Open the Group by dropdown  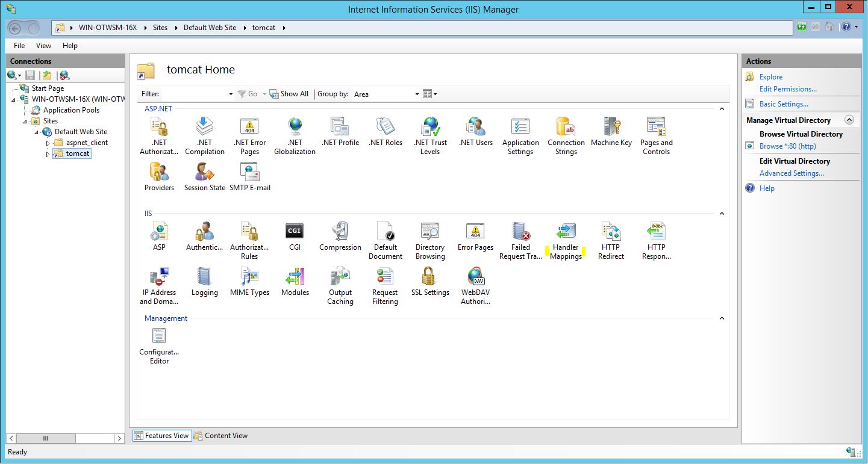386,94
